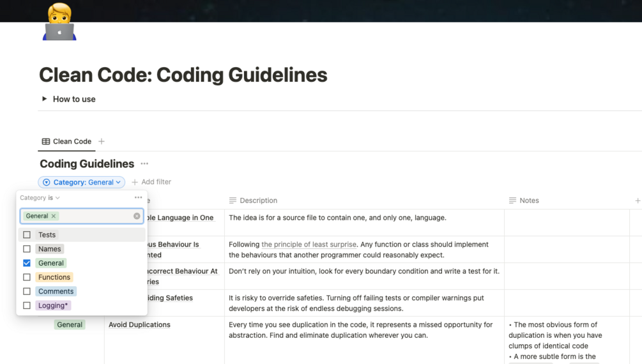Click the Names tag color label
The image size is (642, 364).
tap(49, 249)
